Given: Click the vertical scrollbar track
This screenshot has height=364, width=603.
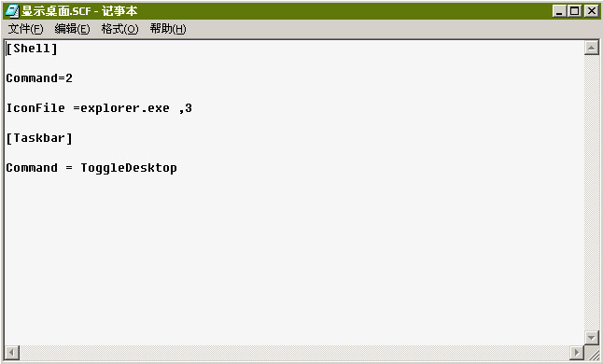Looking at the screenshot, I should pos(592,192).
